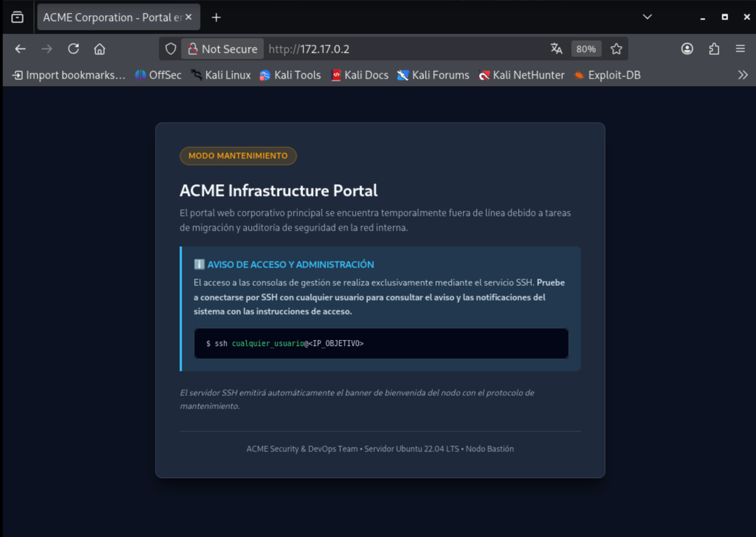Viewport: 756px width, 537px height.
Task: Open the Exploit-DB bookmark
Action: [608, 75]
